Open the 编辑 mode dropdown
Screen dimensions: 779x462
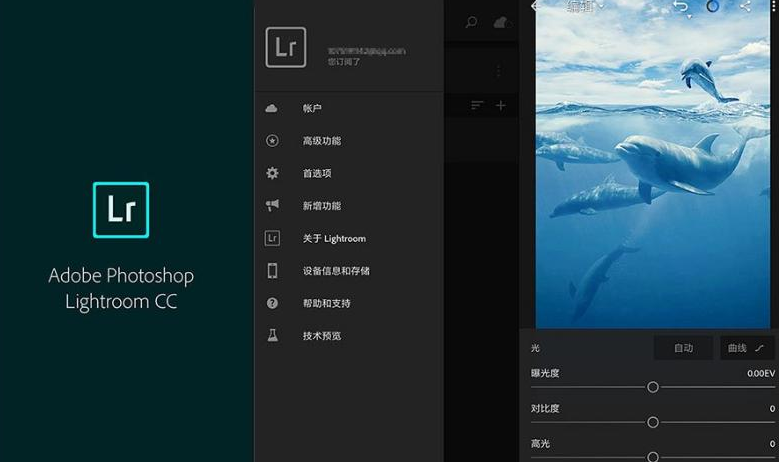[584, 6]
